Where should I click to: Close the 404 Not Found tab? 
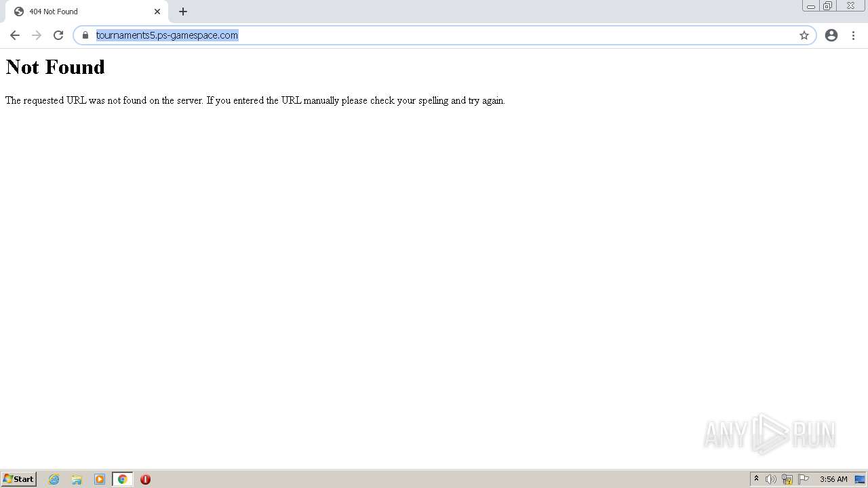click(157, 12)
